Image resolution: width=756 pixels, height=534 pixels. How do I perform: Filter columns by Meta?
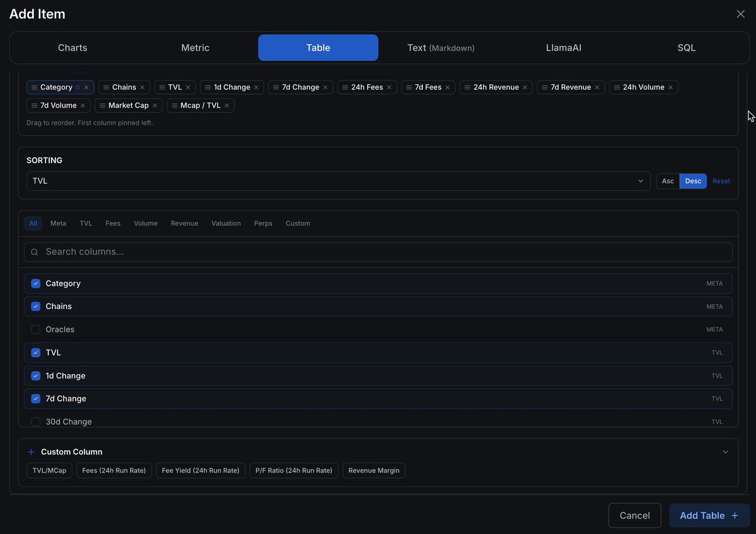pyautogui.click(x=58, y=224)
